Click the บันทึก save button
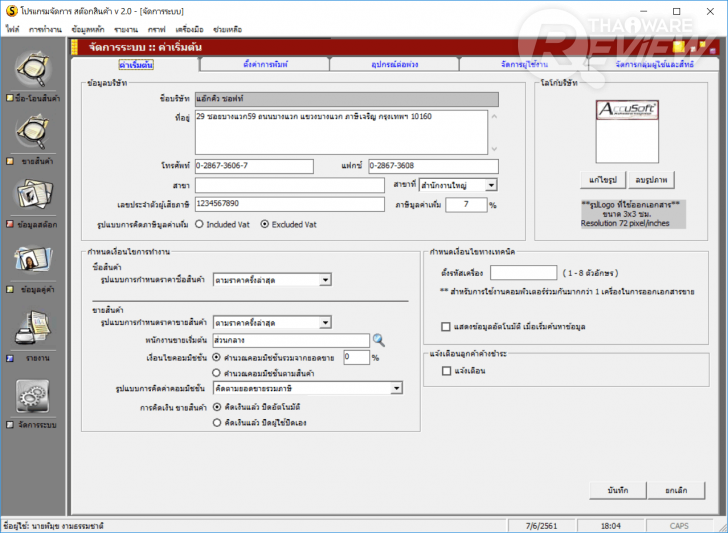 point(618,490)
